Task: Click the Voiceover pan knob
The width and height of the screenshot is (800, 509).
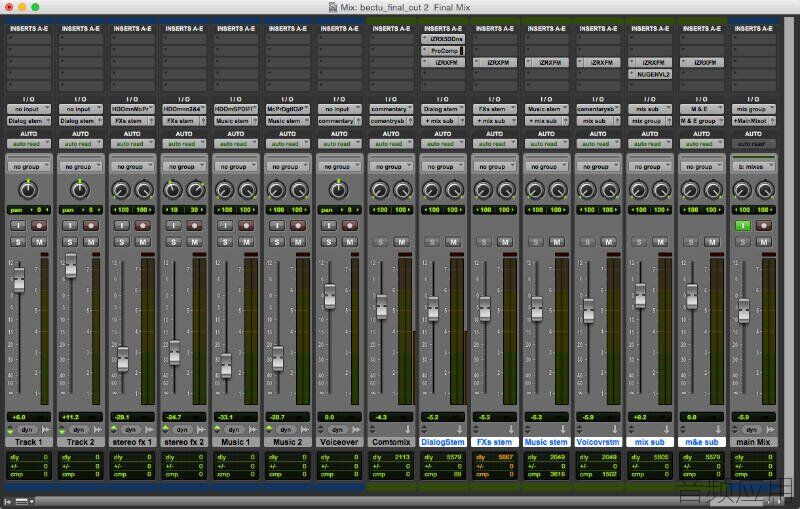Action: 339,190
